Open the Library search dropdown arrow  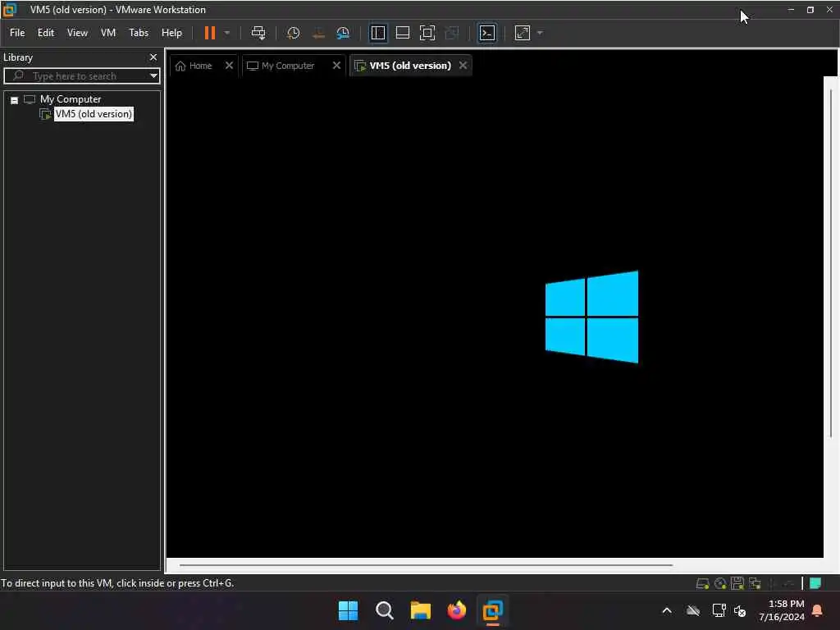tap(153, 76)
